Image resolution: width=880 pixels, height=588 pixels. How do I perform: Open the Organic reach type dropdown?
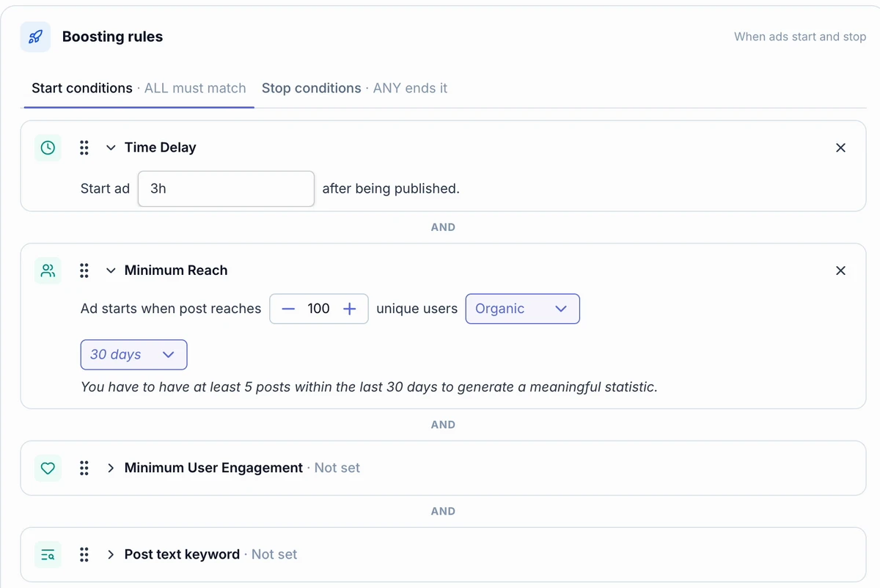coord(522,309)
